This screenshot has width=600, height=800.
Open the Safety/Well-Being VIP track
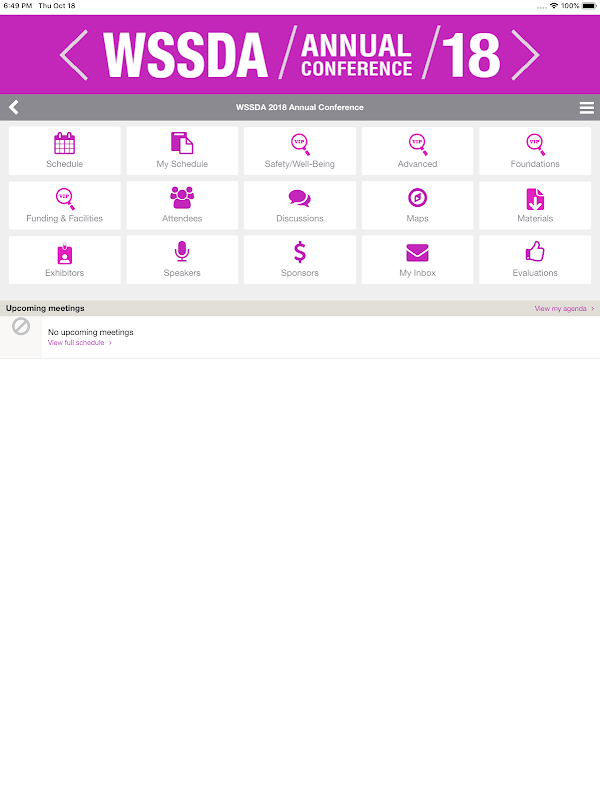[299, 151]
